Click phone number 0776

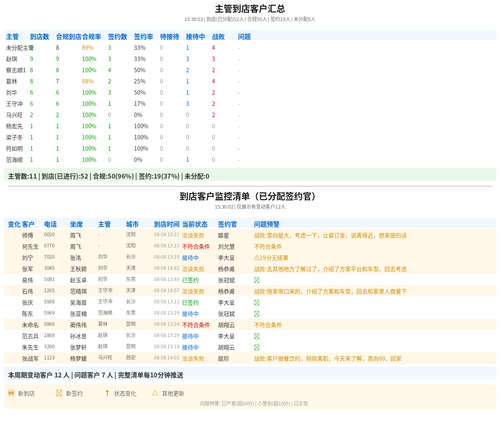49,246
